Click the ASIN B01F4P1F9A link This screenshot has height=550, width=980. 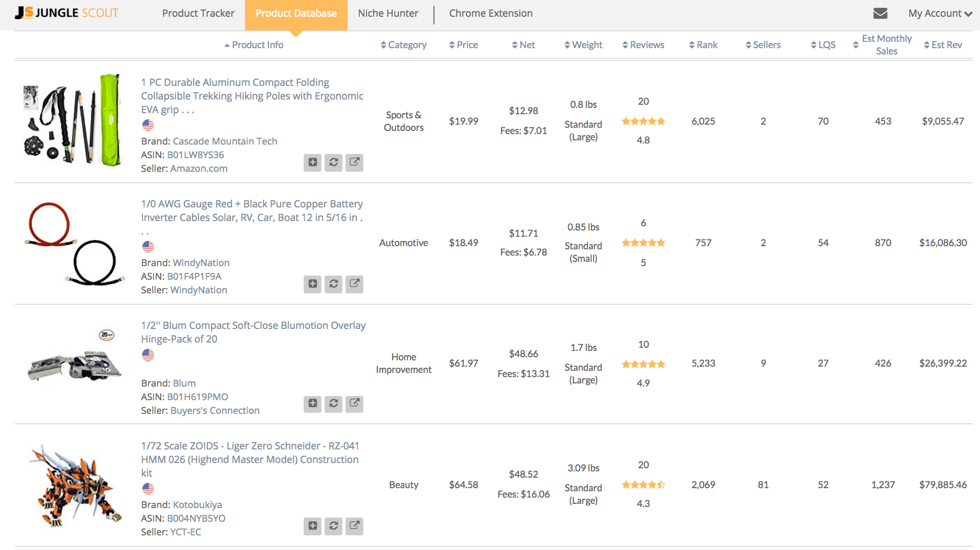click(194, 276)
